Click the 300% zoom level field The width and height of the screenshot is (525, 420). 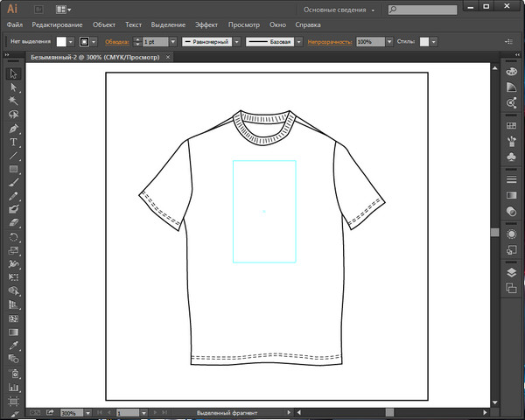(x=68, y=411)
